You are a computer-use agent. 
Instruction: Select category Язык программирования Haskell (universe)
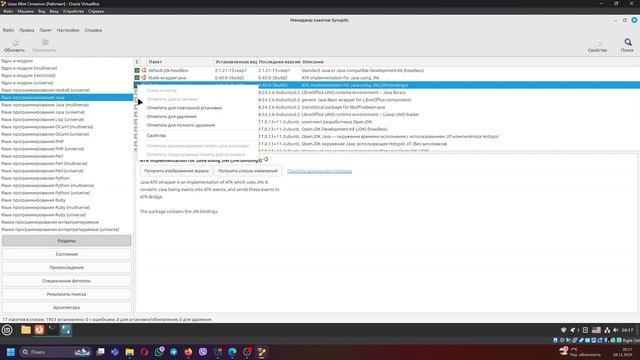[66, 90]
